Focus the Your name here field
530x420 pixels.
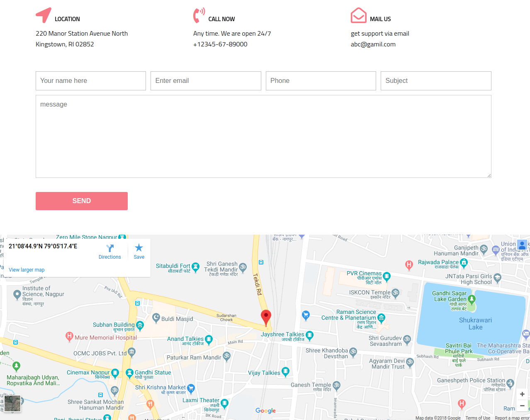[91, 81]
